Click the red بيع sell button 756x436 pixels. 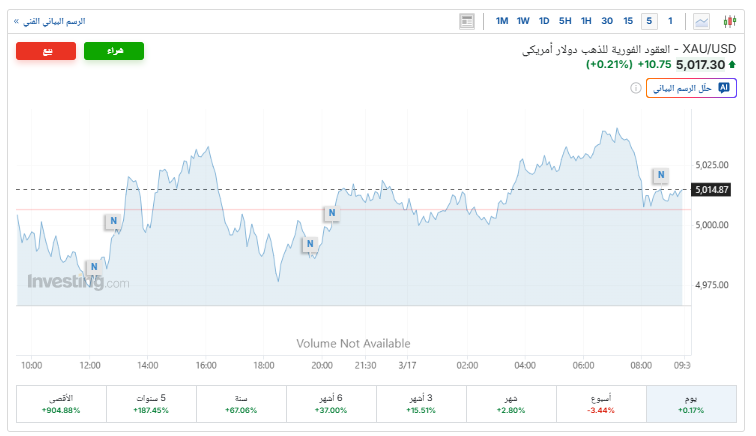coord(46,51)
